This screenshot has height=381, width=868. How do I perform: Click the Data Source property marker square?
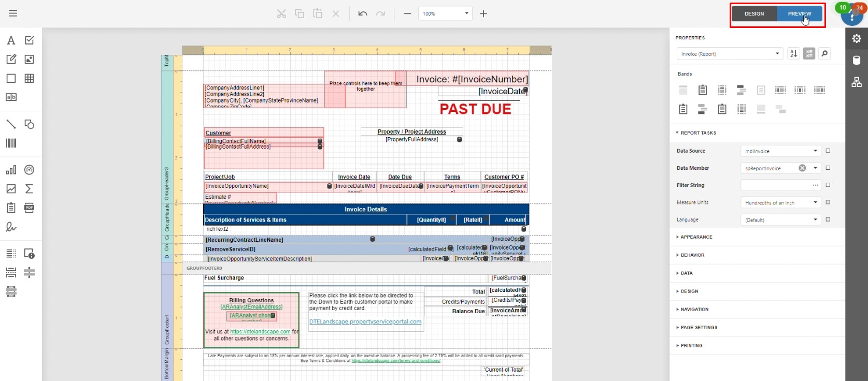pyautogui.click(x=828, y=151)
